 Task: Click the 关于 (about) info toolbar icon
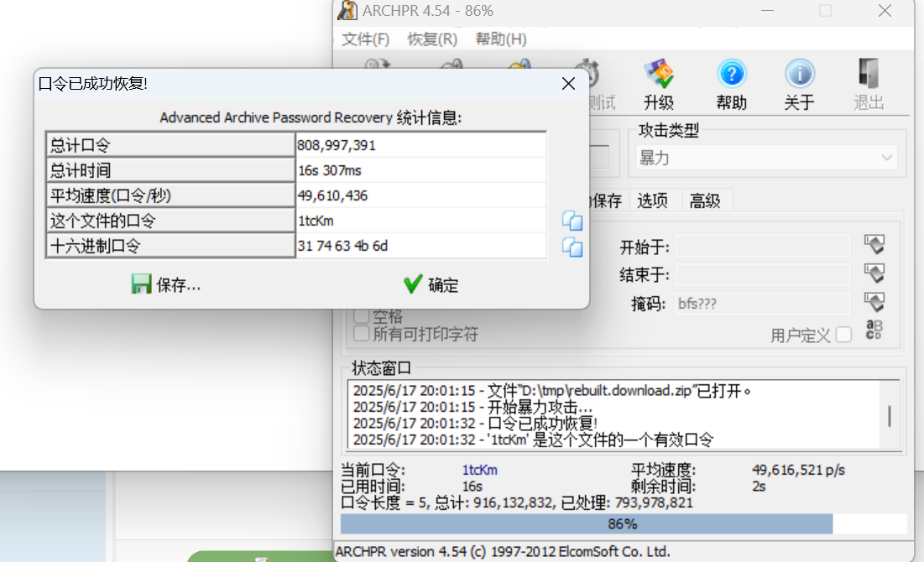[x=799, y=84]
